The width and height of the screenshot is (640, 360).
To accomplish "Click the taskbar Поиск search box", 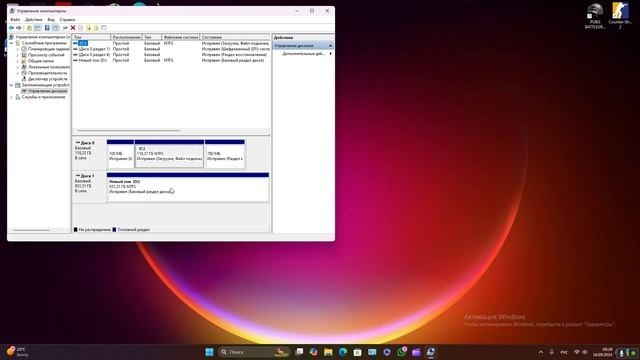I will click(254, 352).
